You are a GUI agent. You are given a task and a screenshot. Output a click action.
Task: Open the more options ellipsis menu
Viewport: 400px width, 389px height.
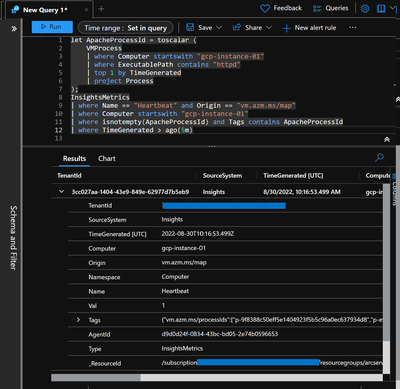point(352,28)
